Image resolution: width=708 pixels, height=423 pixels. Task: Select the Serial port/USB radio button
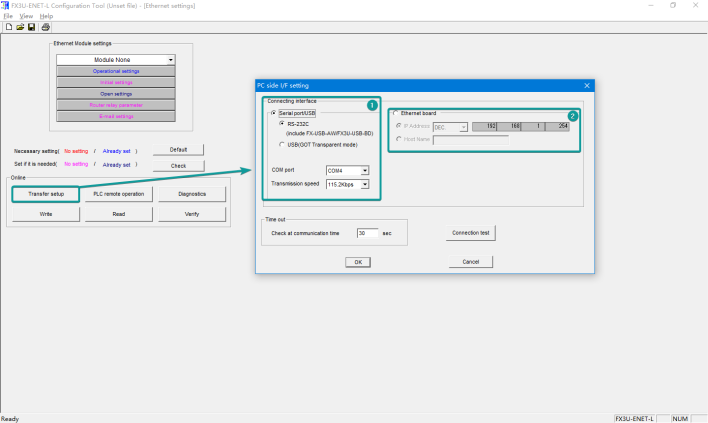(x=272, y=113)
